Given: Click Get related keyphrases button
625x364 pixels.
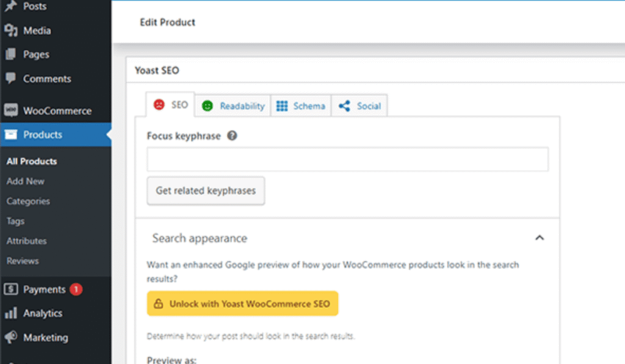Looking at the screenshot, I should [206, 191].
